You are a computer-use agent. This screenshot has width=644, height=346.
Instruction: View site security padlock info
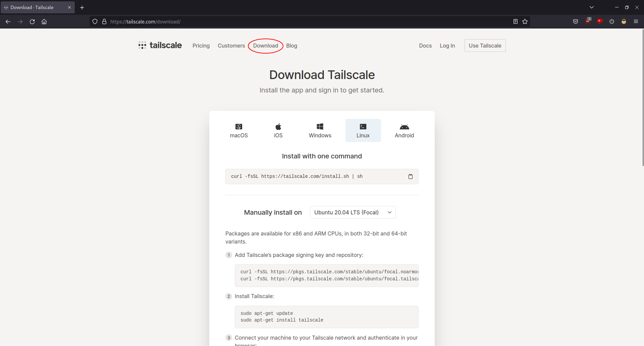[104, 22]
